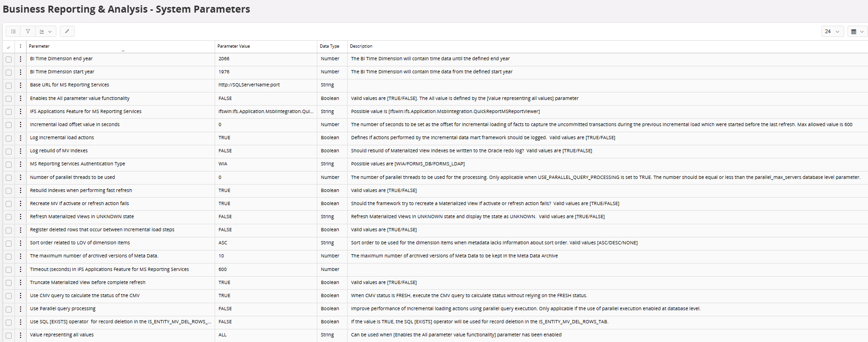Check the BI Time Dimension end year row

coord(8,59)
